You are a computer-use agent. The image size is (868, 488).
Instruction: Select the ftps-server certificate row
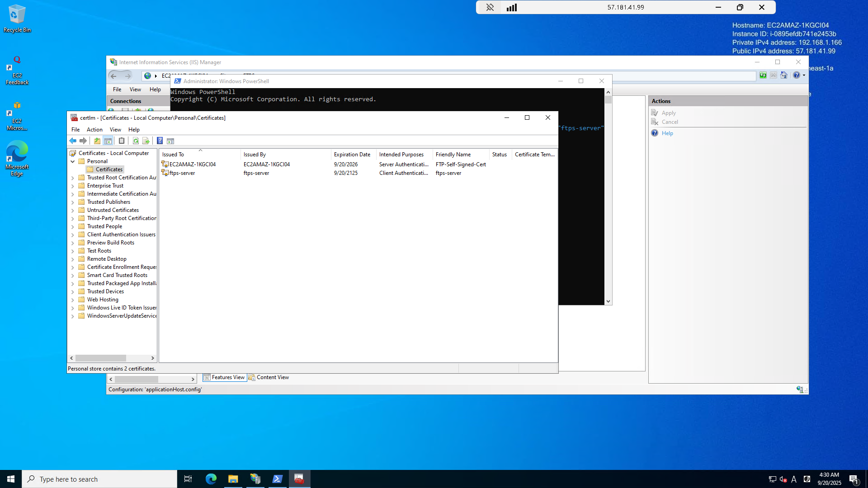click(x=182, y=173)
